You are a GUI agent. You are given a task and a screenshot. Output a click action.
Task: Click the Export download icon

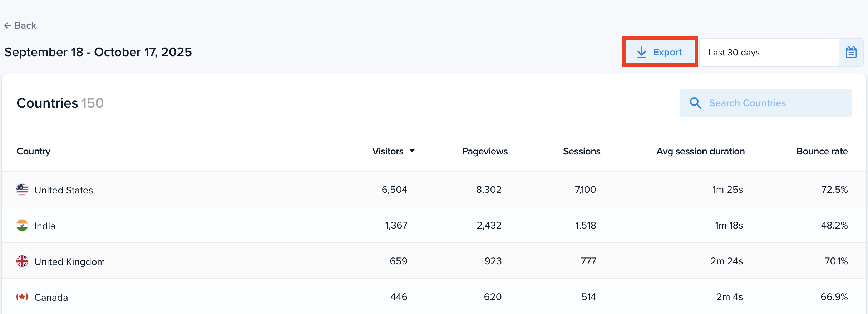[642, 53]
